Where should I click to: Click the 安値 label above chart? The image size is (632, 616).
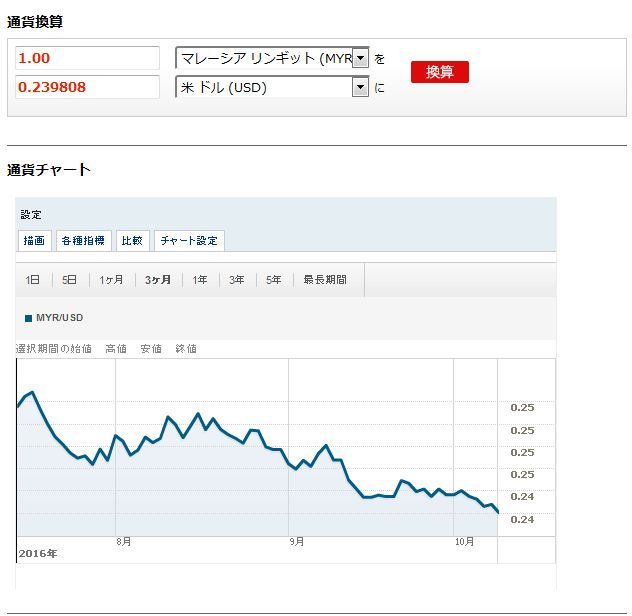[151, 348]
